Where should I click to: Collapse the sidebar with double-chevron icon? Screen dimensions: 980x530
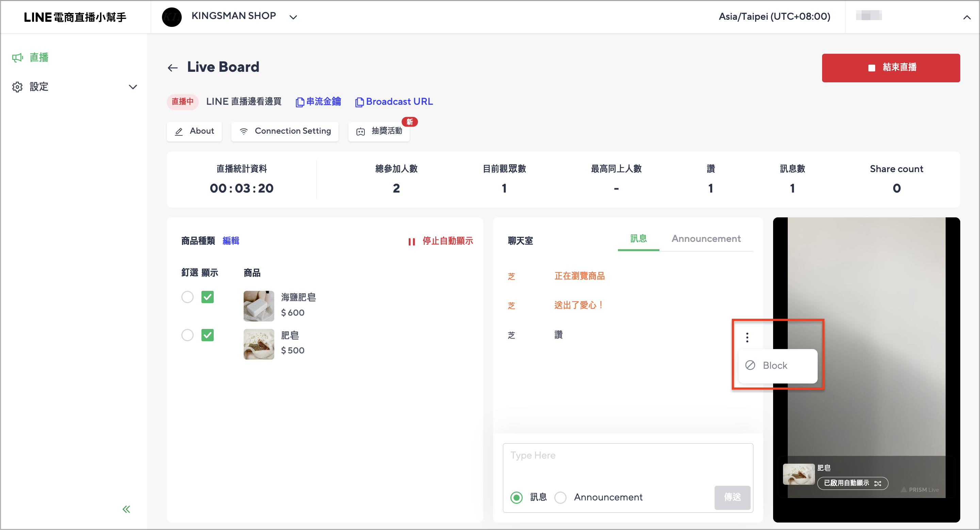(x=126, y=509)
